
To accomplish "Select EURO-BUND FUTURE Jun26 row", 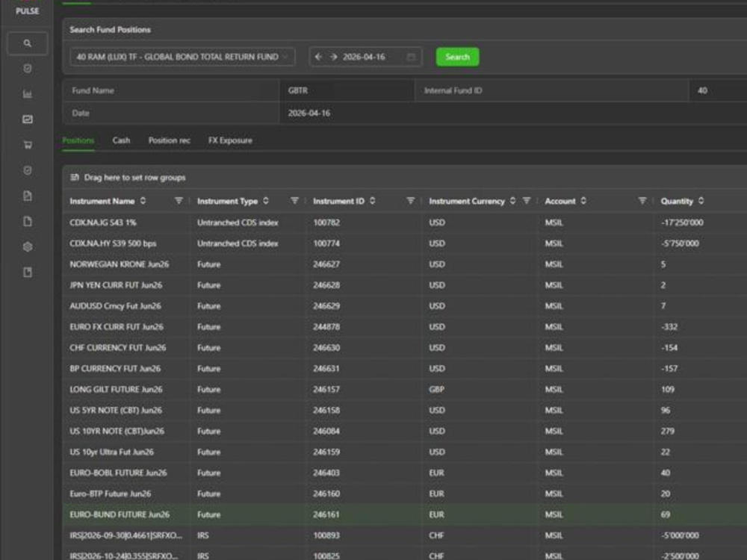I will (404, 514).
